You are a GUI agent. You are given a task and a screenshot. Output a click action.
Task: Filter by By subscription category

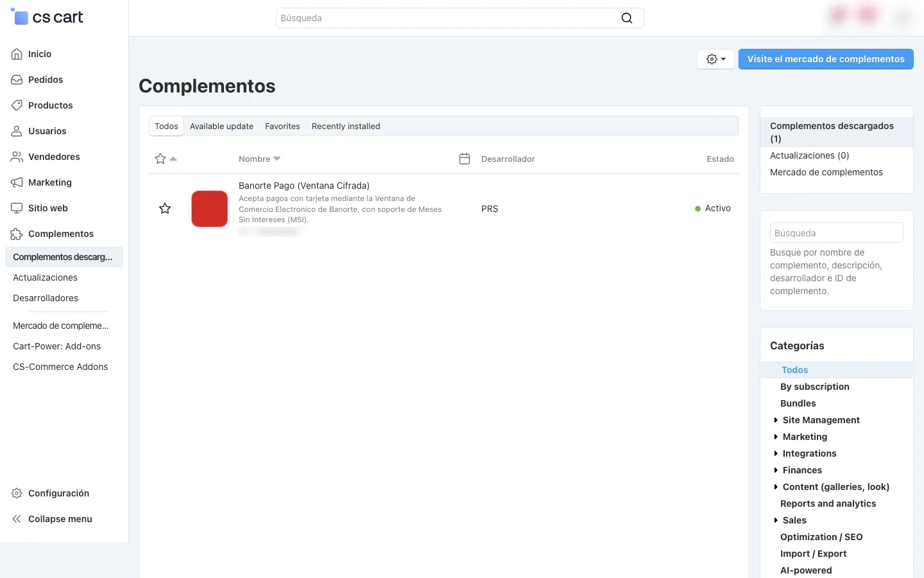click(x=815, y=387)
